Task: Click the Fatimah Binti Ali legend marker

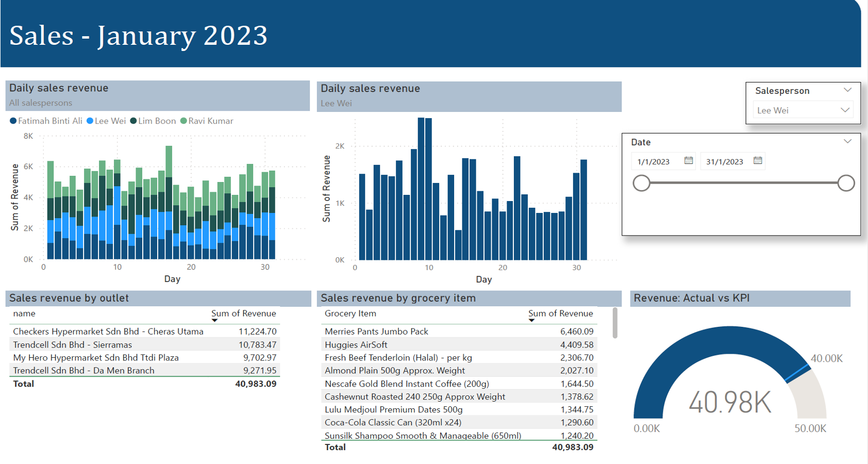Action: click(x=13, y=121)
